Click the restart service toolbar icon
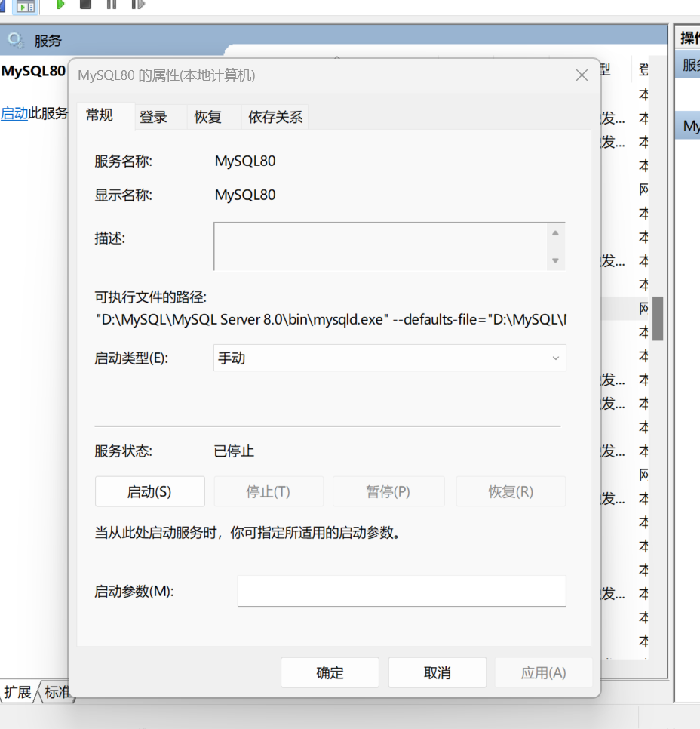 click(138, 5)
